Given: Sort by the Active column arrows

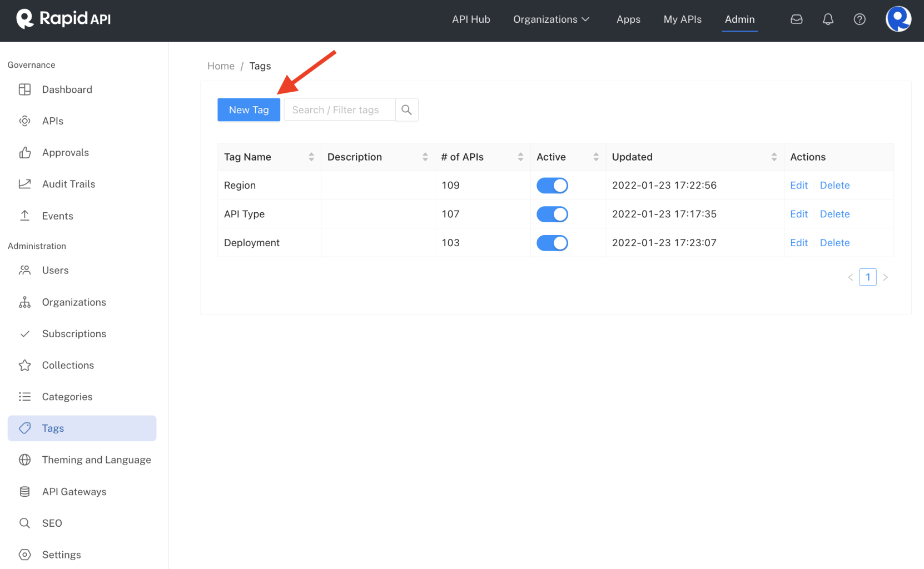Looking at the screenshot, I should (x=596, y=157).
